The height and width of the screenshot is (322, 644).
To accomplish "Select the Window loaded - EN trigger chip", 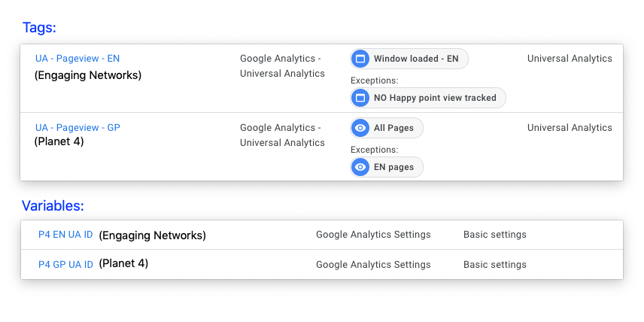I will coord(409,59).
